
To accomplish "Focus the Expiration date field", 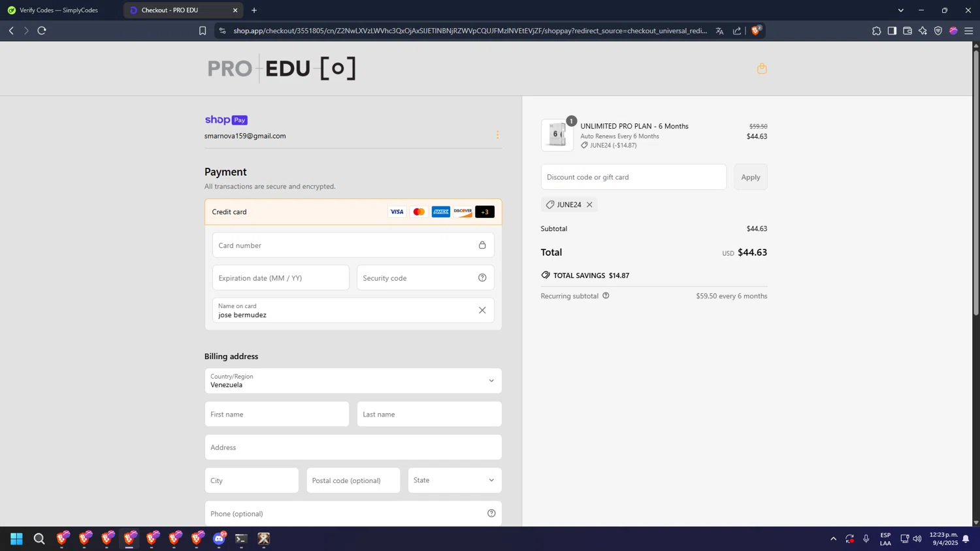I will [x=280, y=278].
